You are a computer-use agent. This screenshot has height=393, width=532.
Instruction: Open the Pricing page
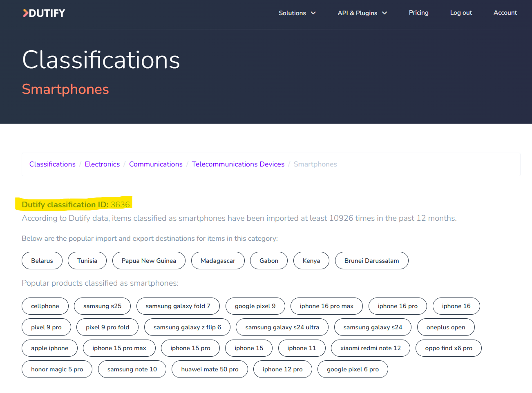[418, 13]
